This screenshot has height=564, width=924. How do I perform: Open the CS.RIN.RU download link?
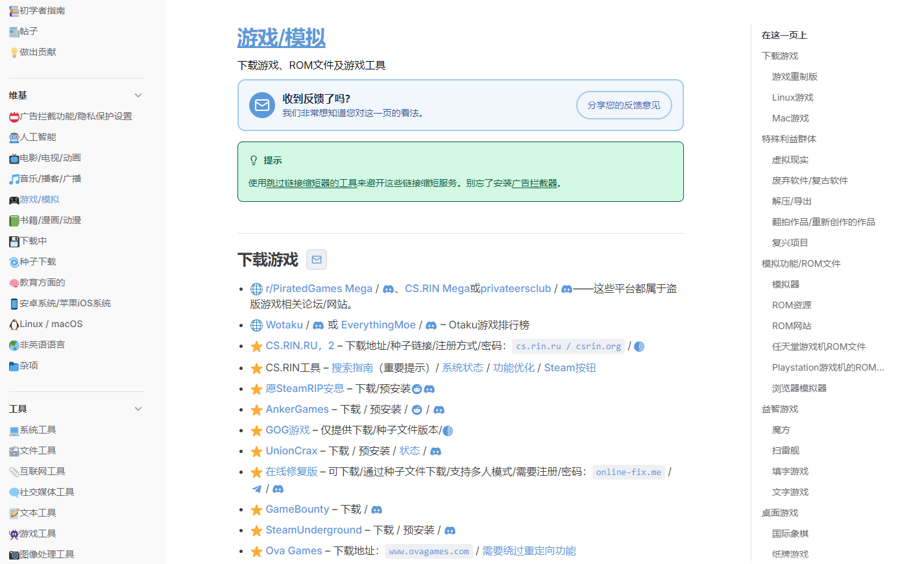click(291, 346)
